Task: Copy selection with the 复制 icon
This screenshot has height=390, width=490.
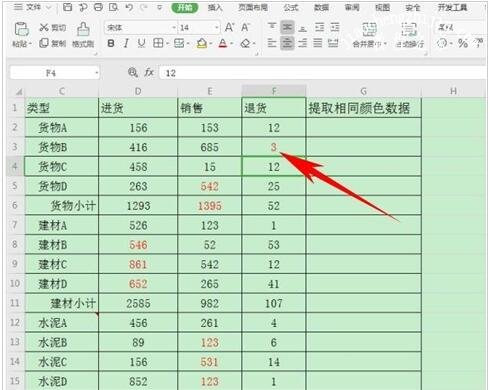Action: pyautogui.click(x=44, y=43)
